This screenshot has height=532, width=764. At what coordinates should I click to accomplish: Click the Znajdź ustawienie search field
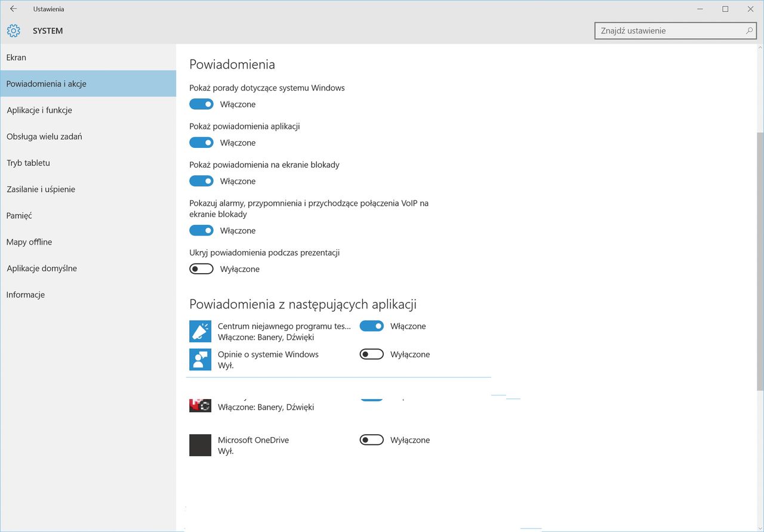pos(676,30)
